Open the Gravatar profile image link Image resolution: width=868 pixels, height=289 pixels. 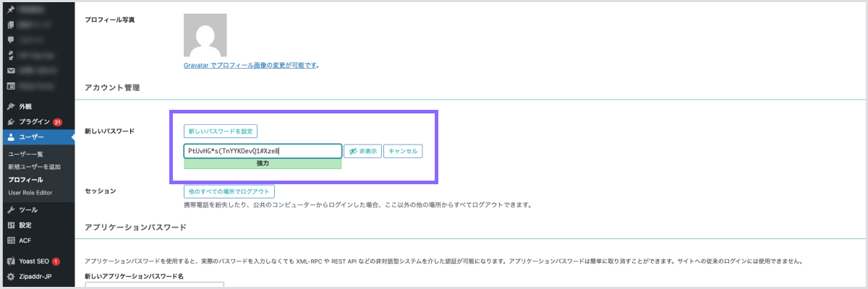point(251,65)
